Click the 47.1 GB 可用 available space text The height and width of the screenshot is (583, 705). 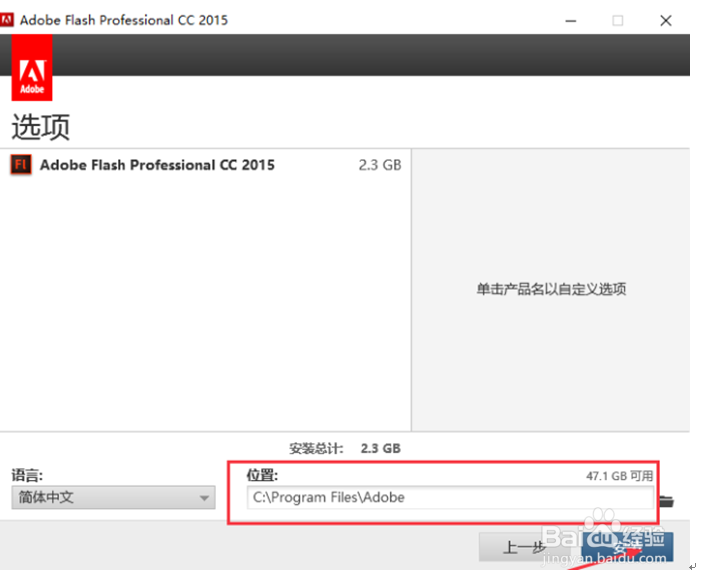[x=619, y=476]
